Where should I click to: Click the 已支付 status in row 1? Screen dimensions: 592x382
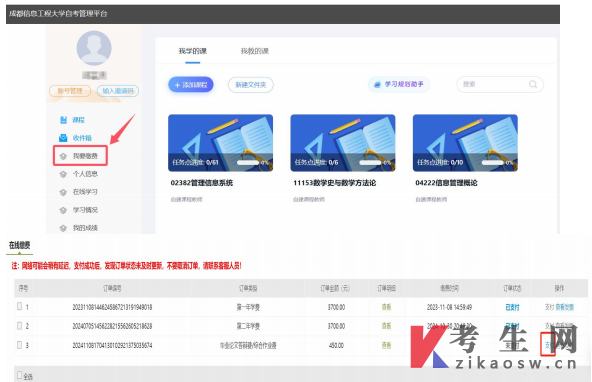(512, 307)
